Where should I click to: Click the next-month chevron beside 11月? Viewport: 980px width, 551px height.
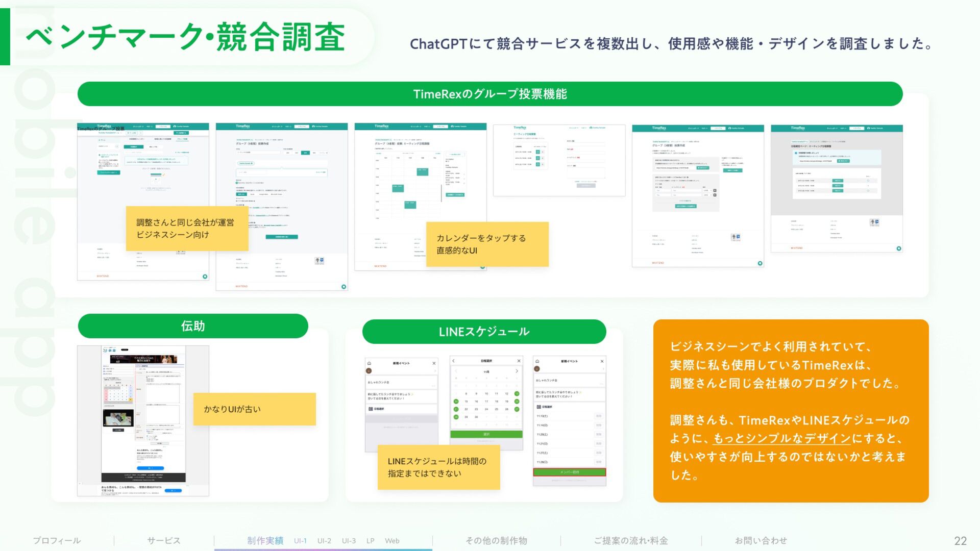click(x=517, y=371)
